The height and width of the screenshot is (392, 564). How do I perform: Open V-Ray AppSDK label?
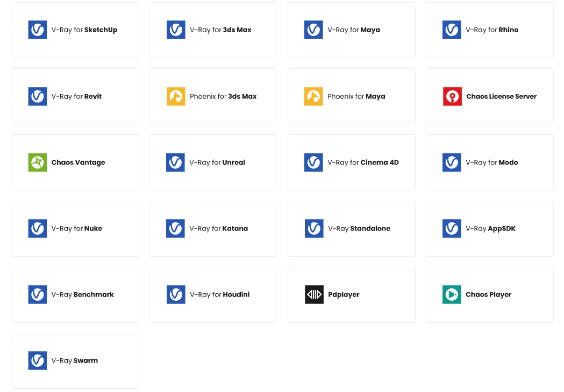491,229
